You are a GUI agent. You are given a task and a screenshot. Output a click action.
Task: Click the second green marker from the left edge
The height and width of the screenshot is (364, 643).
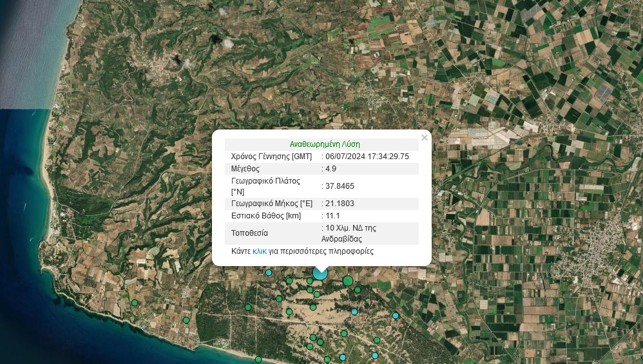coord(186,320)
